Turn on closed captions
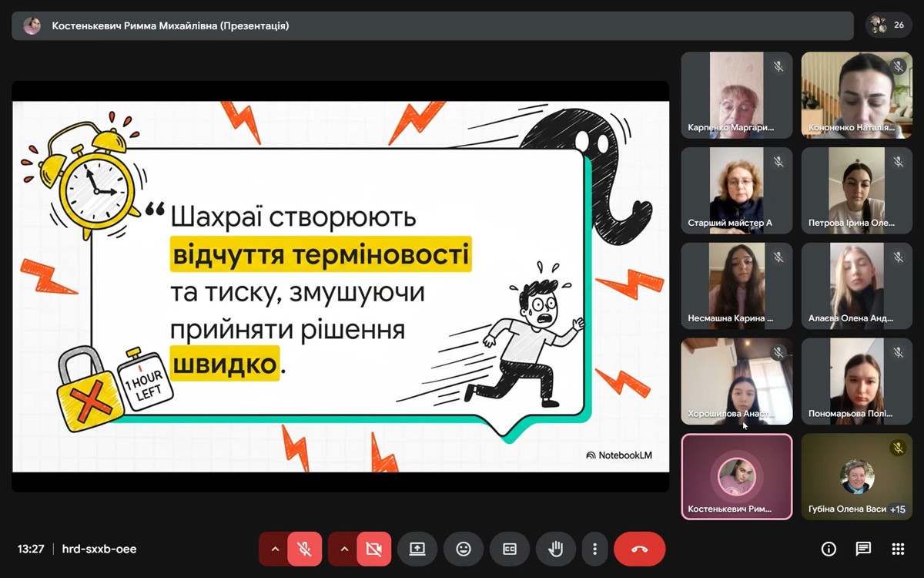 pos(510,549)
